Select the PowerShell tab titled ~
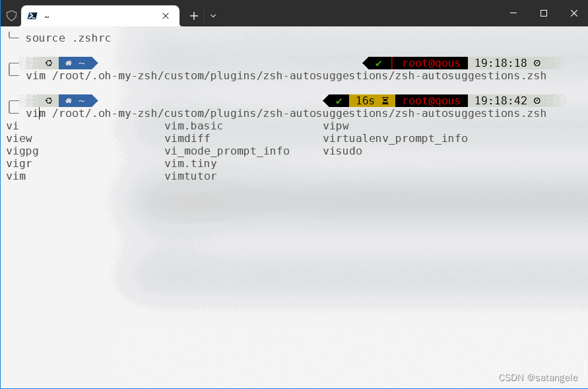This screenshot has width=588, height=389. pyautogui.click(x=100, y=16)
